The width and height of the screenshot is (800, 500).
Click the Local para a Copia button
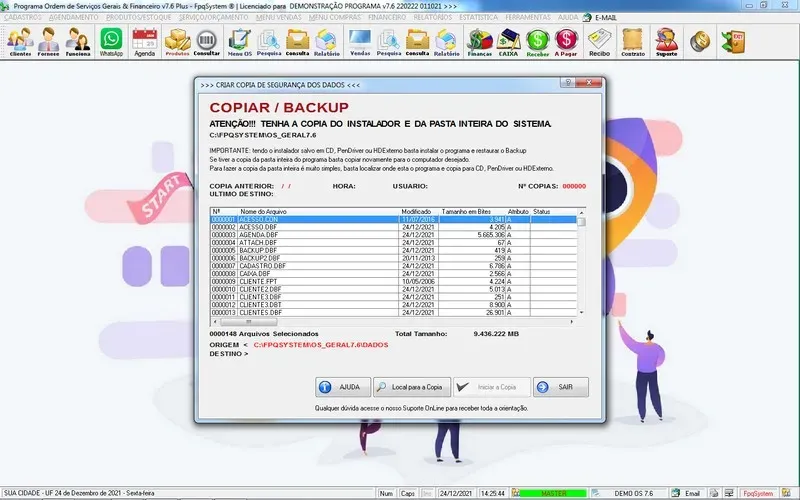click(x=412, y=387)
